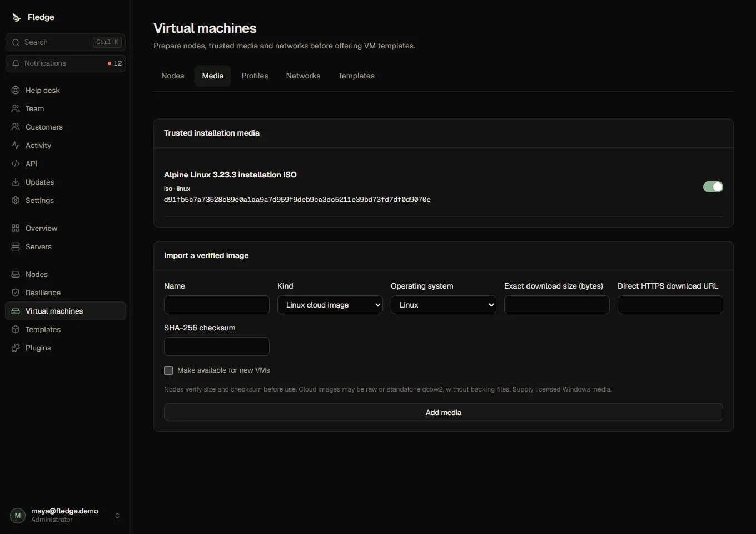This screenshot has width=756, height=534.
Task: Click the Activity pulse icon
Action: pos(16,145)
